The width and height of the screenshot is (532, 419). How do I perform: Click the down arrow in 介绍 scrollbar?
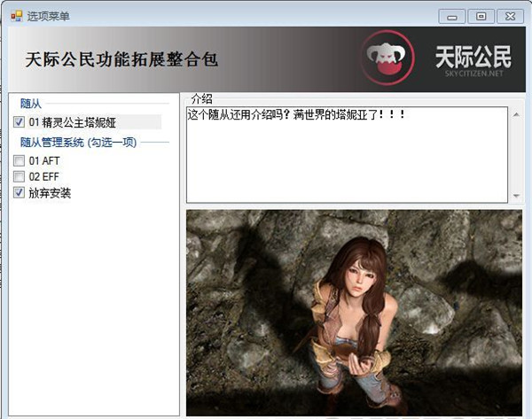click(516, 196)
